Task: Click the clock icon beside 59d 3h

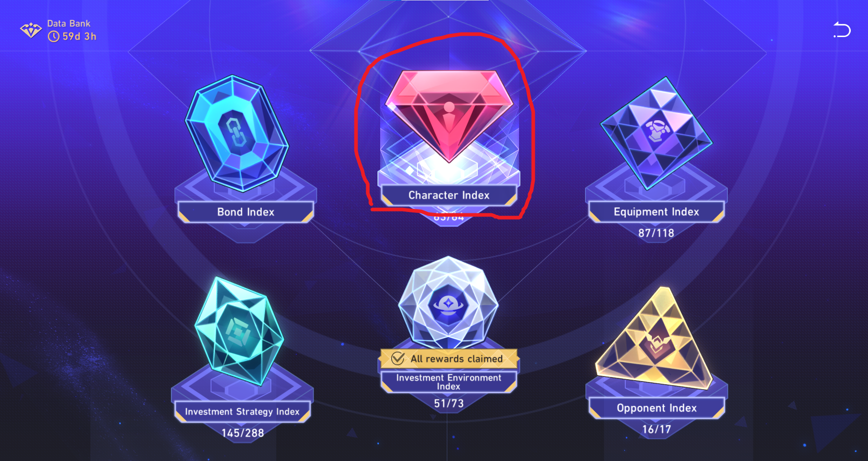Action: tap(54, 37)
